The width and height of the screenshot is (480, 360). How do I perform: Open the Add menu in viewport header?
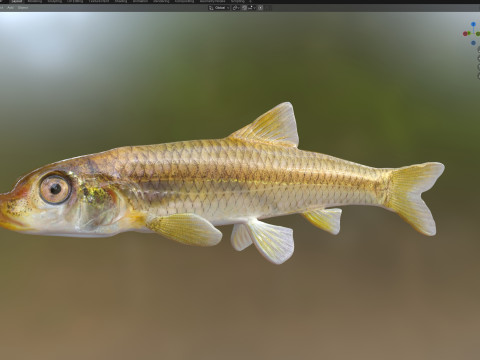(x=11, y=8)
